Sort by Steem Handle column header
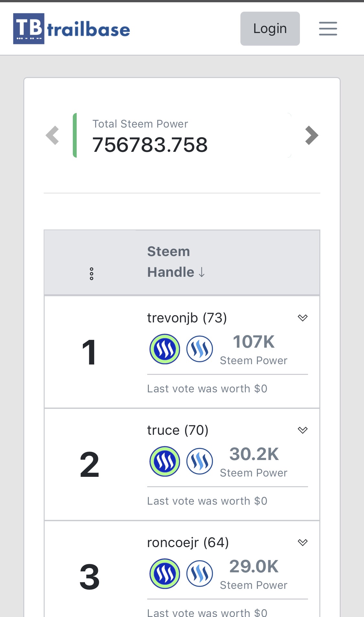364x617 pixels. [x=176, y=262]
